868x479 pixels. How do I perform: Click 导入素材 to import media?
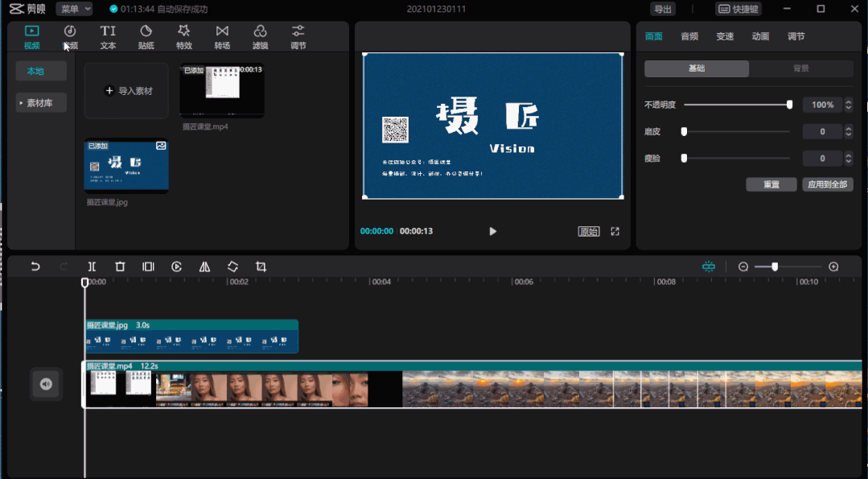pyautogui.click(x=126, y=91)
